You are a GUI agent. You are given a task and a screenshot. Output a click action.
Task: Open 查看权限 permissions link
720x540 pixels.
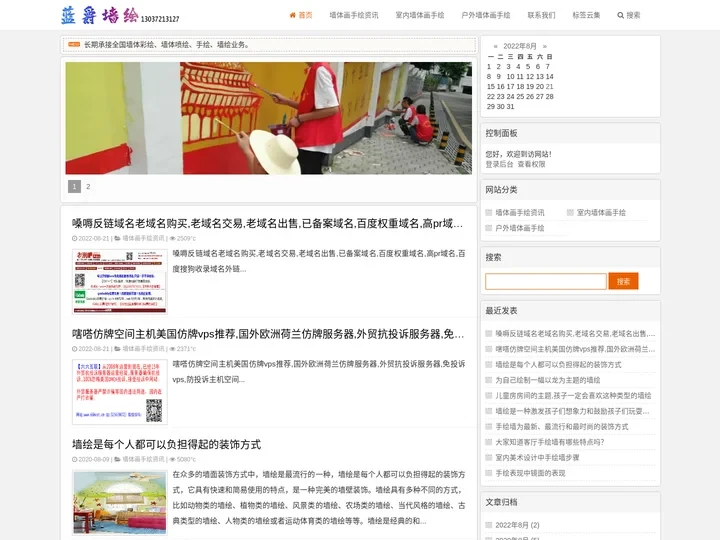click(x=531, y=164)
